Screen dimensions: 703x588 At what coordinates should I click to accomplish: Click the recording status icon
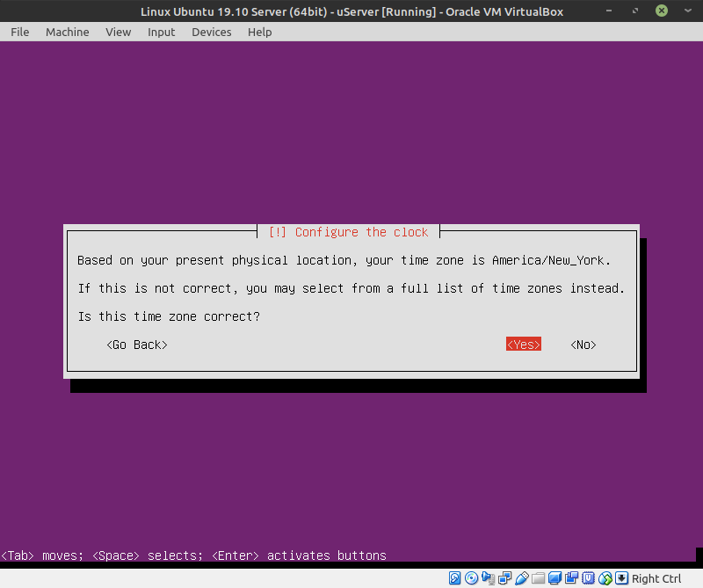(572, 578)
